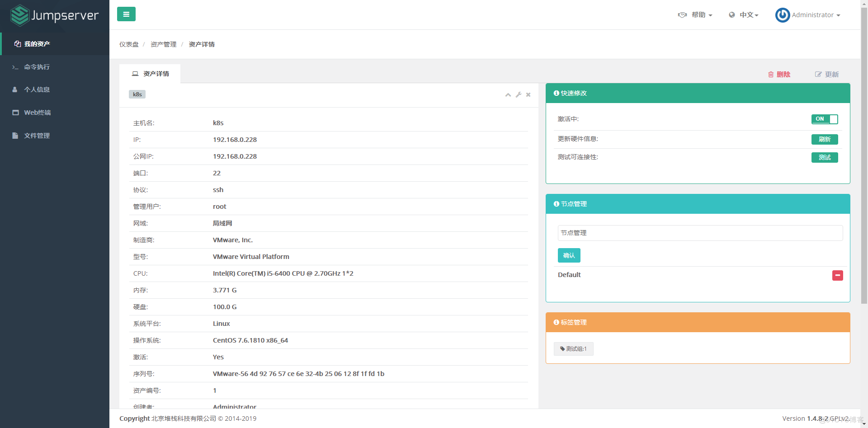
Task: Click the trash icon beside 删除
Action: click(x=771, y=75)
